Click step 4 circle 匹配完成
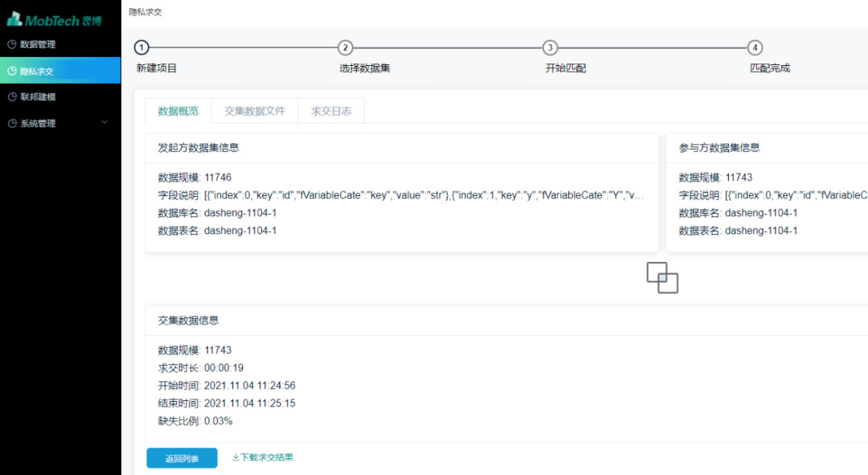Image resolution: width=868 pixels, height=475 pixels. [755, 47]
